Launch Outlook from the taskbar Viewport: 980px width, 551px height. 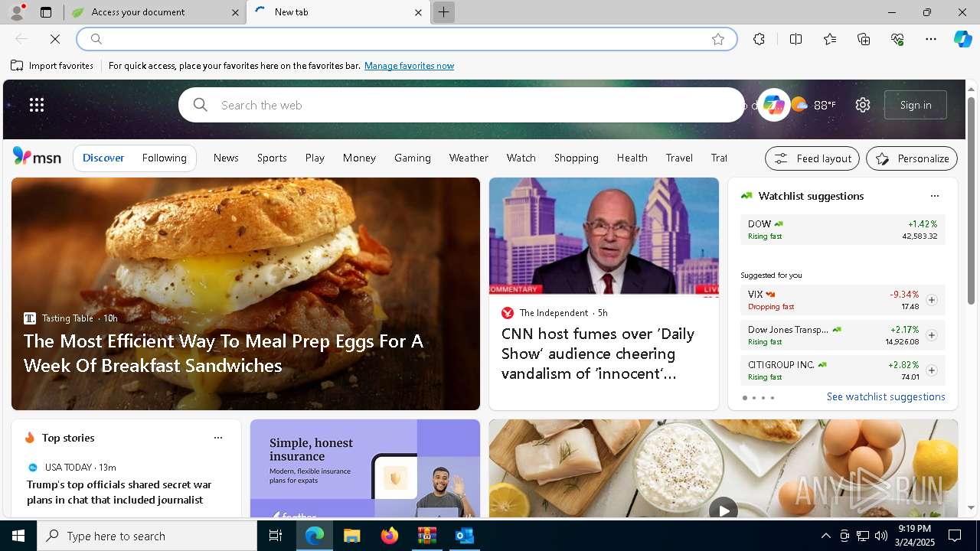[464, 536]
